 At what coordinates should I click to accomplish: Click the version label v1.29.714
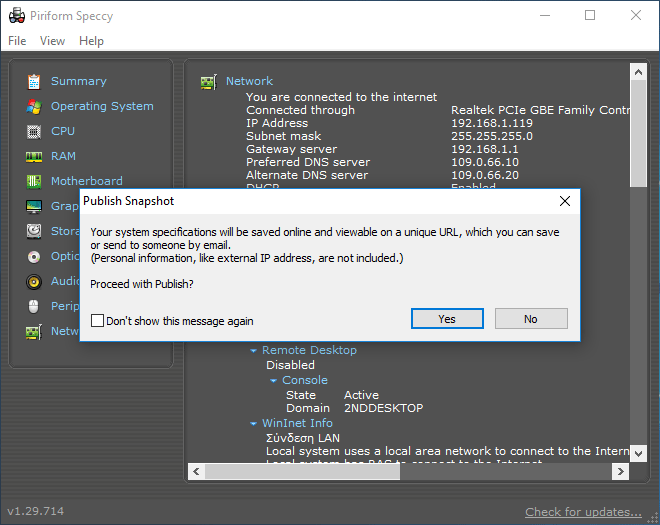[x=36, y=511]
